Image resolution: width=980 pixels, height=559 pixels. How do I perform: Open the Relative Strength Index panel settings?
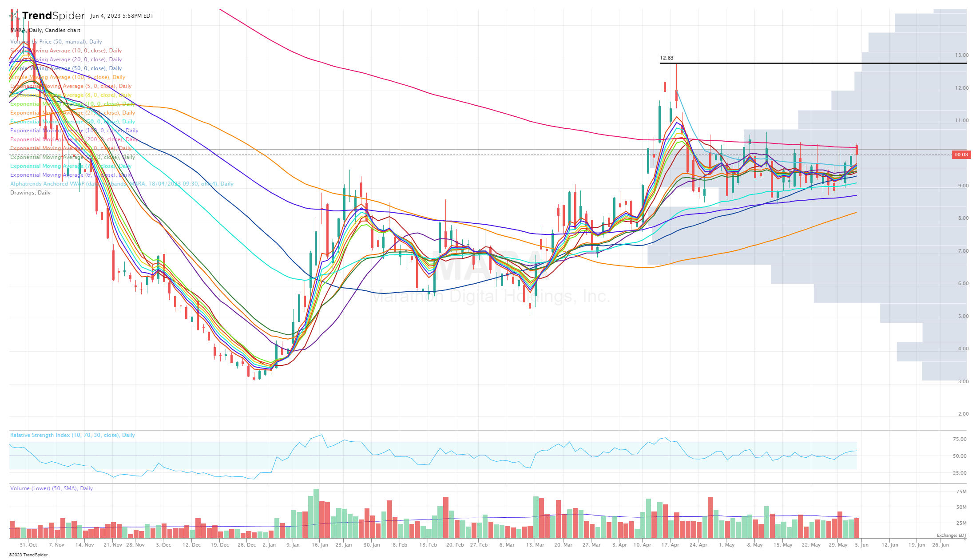click(72, 435)
